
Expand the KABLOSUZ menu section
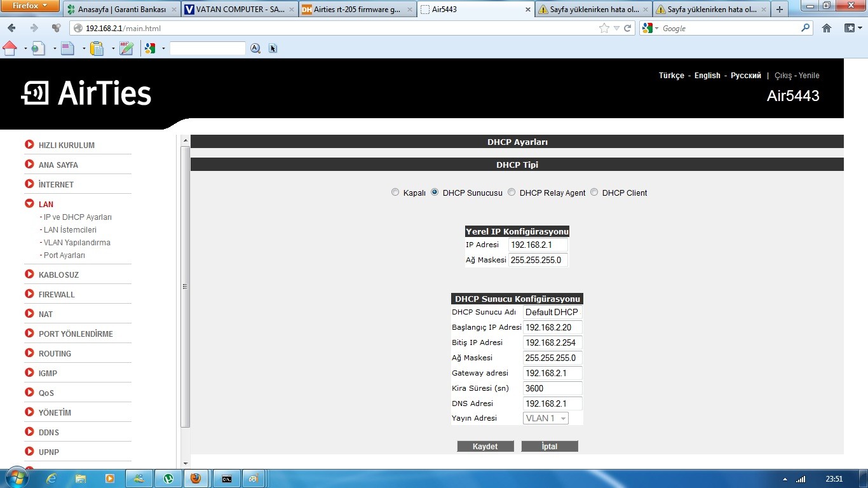[29, 274]
